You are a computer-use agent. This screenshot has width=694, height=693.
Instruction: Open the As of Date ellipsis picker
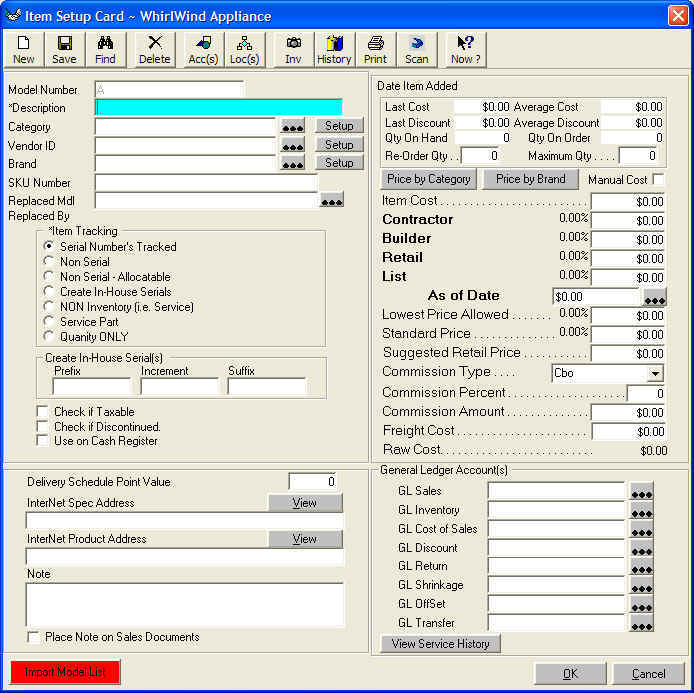(x=655, y=297)
